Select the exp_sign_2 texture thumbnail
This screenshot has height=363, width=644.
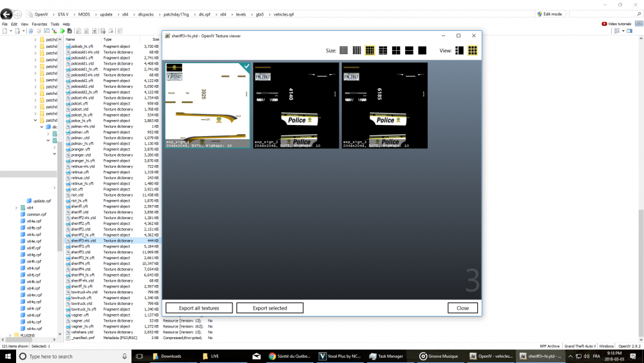(296, 105)
